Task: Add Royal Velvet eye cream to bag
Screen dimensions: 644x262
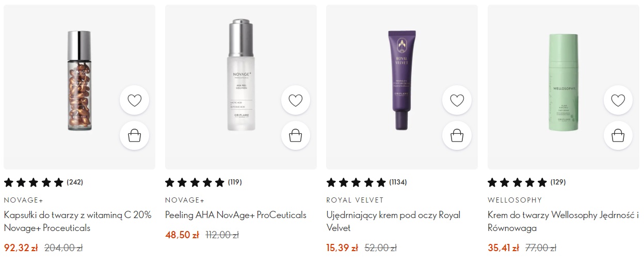Action: click(x=457, y=135)
